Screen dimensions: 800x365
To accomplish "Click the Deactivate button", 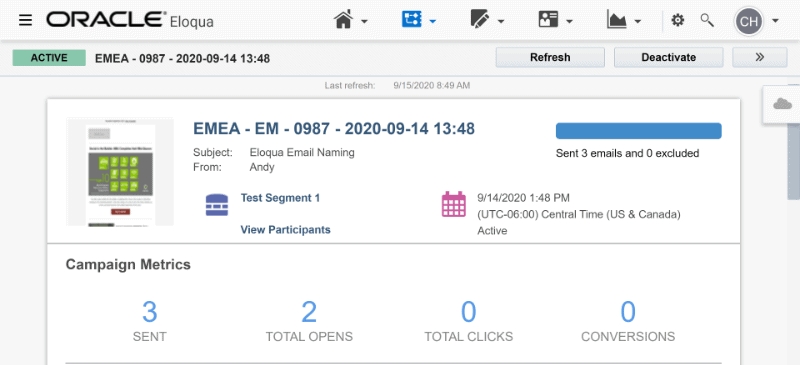I will click(668, 57).
